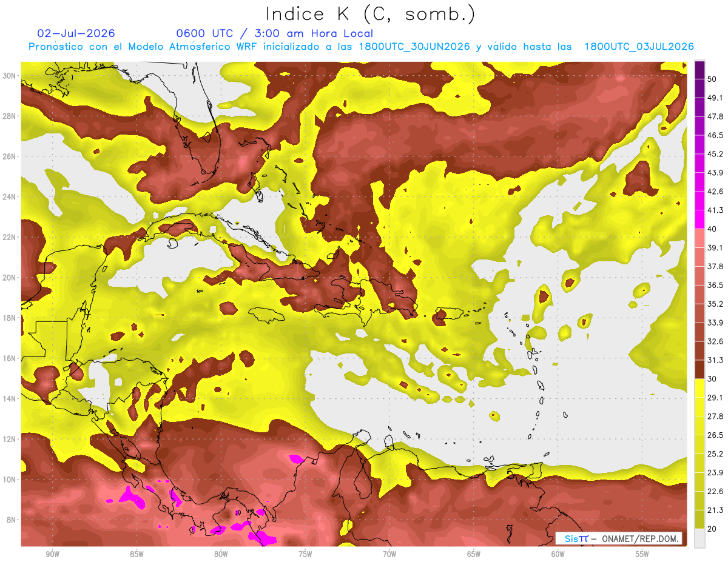Screen dimensions: 728x562
Task: Click the colorbar value "45.2"
Action: point(716,154)
